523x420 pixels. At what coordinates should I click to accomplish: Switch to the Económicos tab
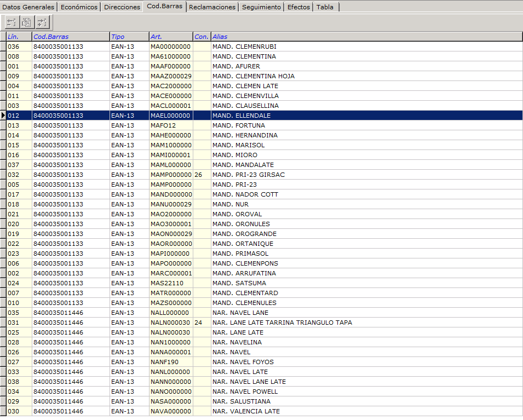79,7
